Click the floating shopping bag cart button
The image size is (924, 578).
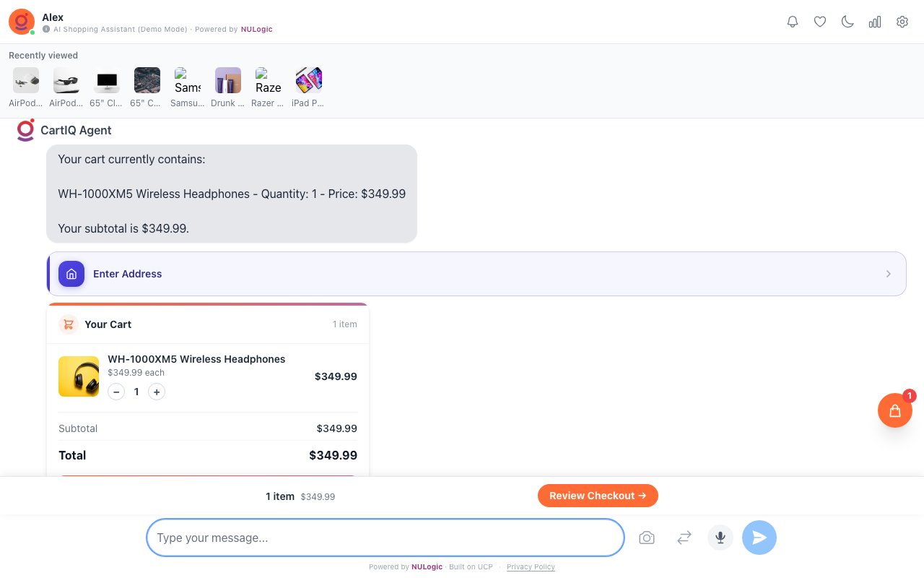[x=895, y=410]
